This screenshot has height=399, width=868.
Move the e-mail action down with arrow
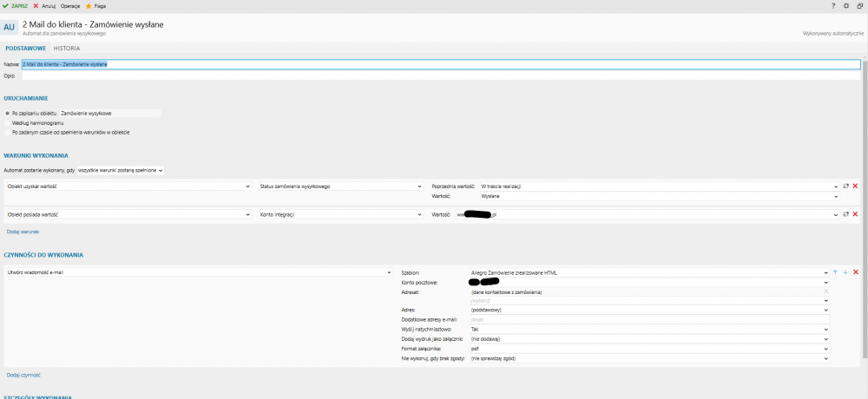(x=845, y=272)
